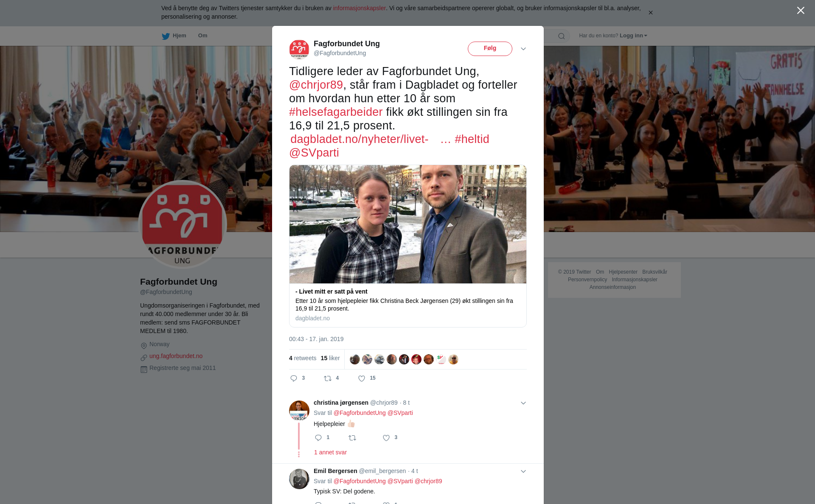815x504 pixels.
Task: Click the reply icon under main tweet
Action: (294, 378)
